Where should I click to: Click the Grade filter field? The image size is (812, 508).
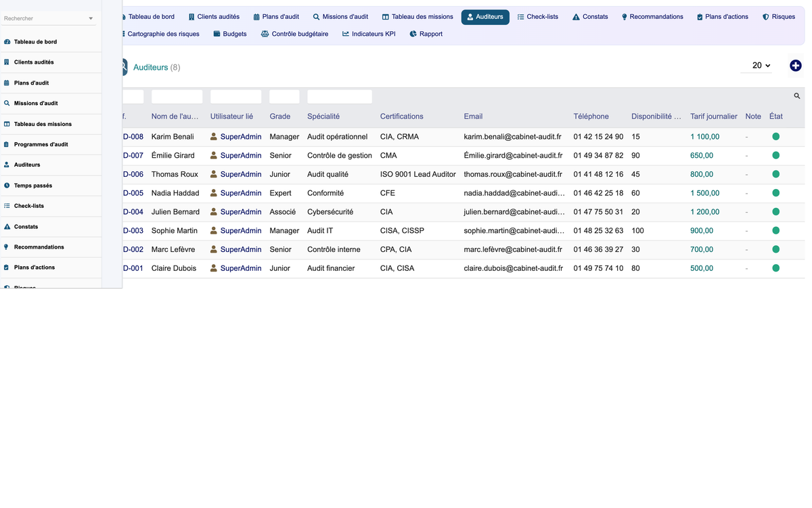(284, 97)
